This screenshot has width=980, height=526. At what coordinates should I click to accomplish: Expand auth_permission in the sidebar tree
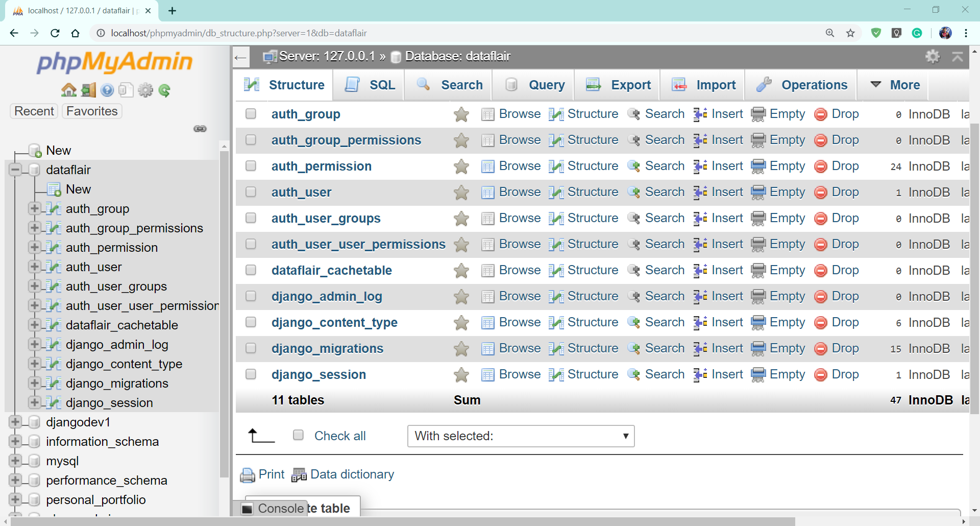click(x=35, y=247)
